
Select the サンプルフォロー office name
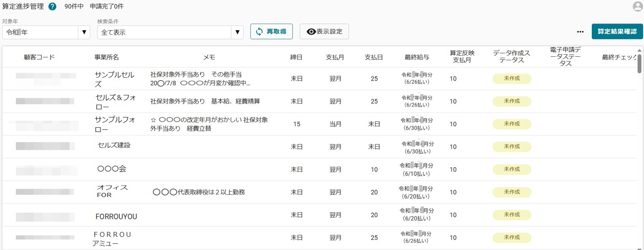coord(115,124)
